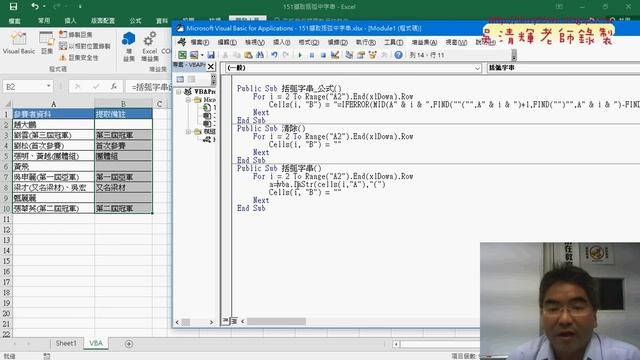Open VBA Edit menu (編輯)
640x360 pixels.
pyautogui.click(x=227, y=42)
